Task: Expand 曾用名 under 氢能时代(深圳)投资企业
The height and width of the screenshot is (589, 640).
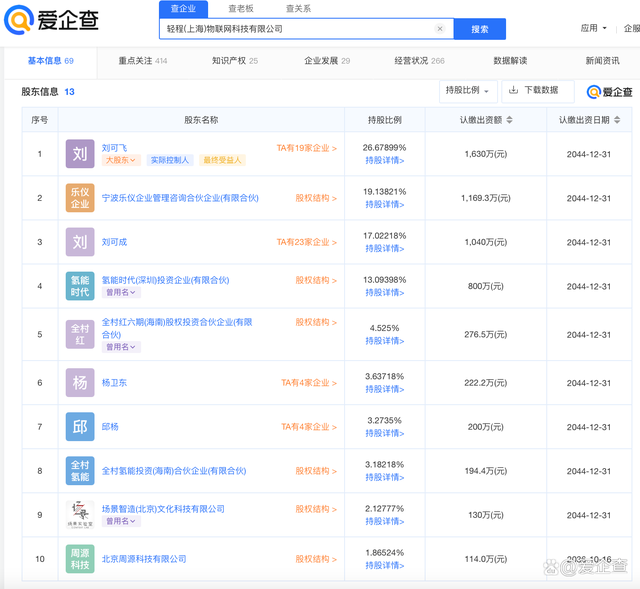Action: coord(122,293)
